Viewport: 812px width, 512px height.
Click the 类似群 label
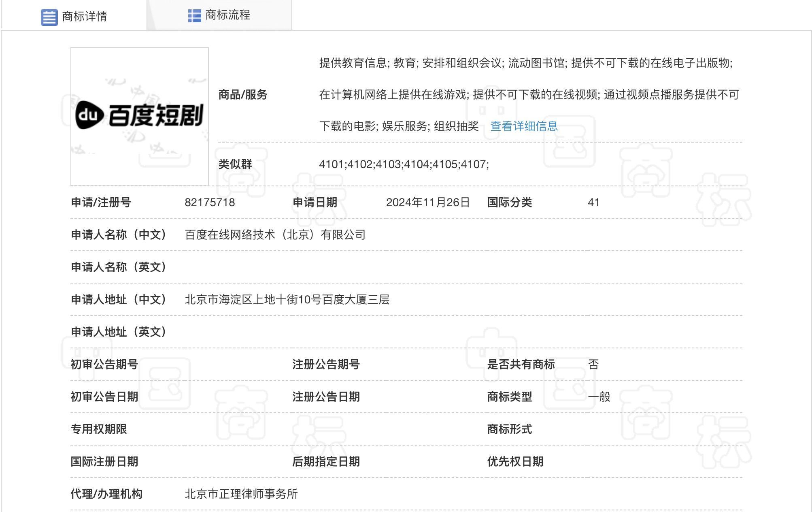coord(235,164)
